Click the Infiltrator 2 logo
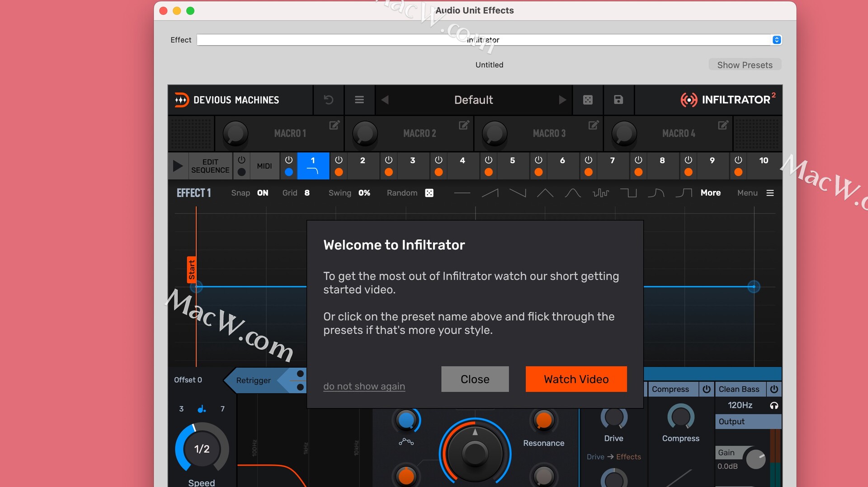Image resolution: width=868 pixels, height=487 pixels. coord(728,100)
